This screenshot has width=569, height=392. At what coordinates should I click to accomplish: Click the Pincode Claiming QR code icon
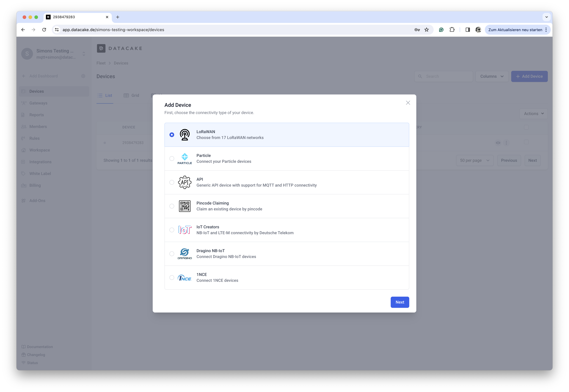click(x=184, y=206)
